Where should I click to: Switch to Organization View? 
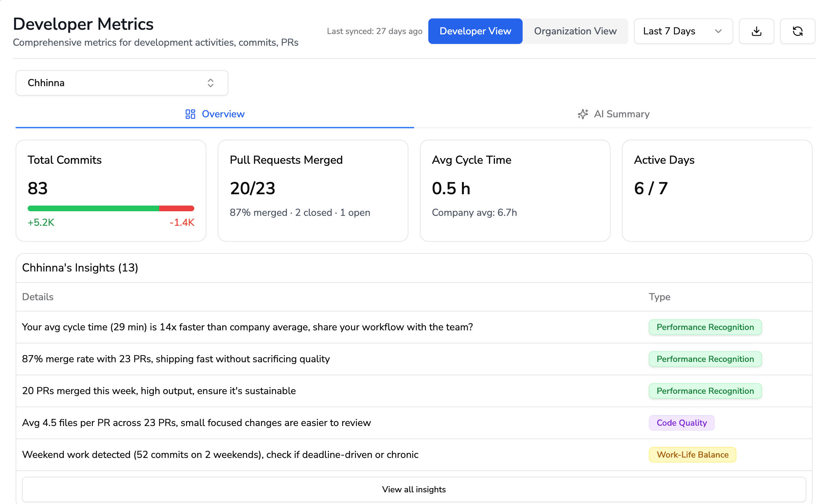(575, 31)
